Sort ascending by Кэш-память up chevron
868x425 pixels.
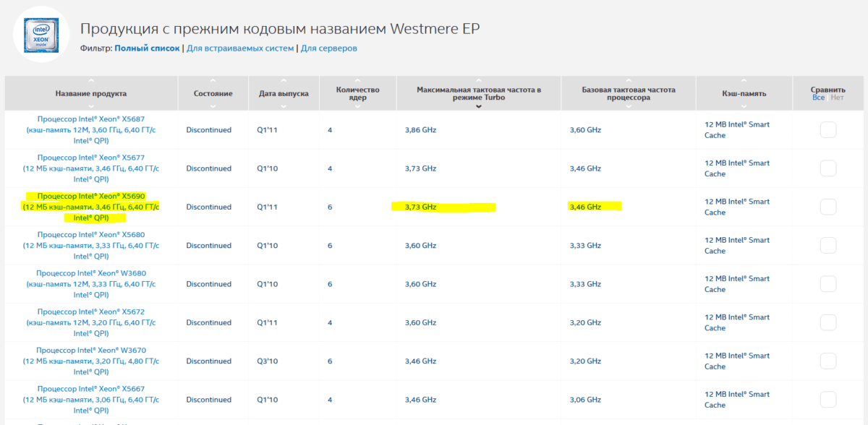click(x=744, y=81)
